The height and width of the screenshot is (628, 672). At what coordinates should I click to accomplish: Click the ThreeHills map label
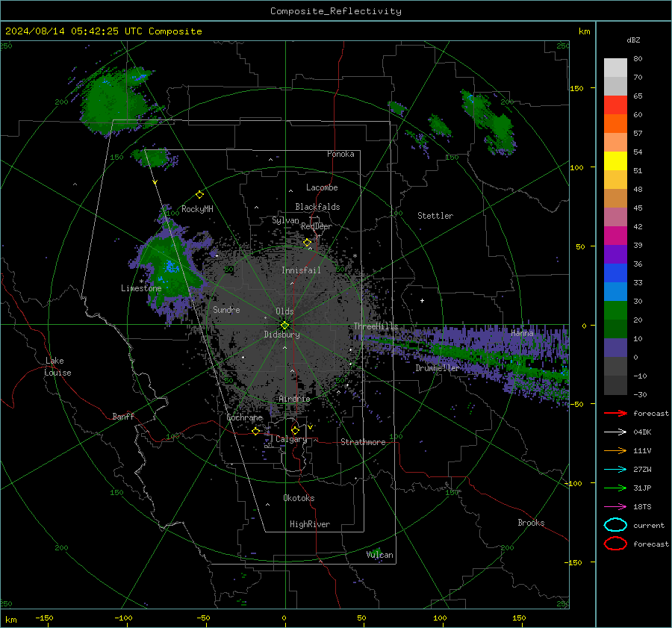(376, 326)
